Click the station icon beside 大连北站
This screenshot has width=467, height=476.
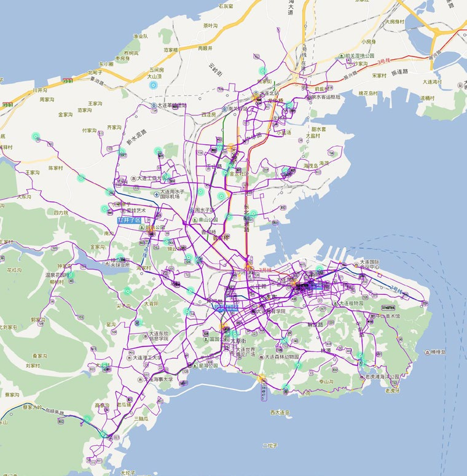tap(256, 93)
